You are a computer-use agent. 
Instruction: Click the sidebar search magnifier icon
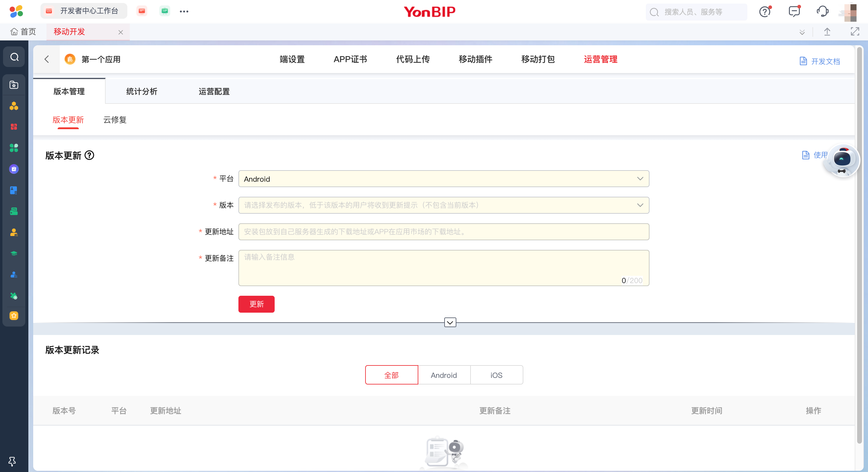pos(14,57)
